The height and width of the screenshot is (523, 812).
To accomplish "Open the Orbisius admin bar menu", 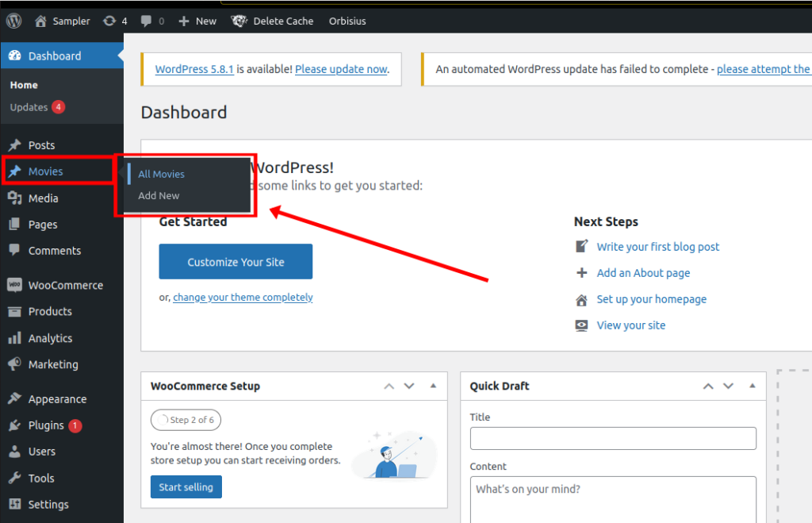I will pos(347,21).
